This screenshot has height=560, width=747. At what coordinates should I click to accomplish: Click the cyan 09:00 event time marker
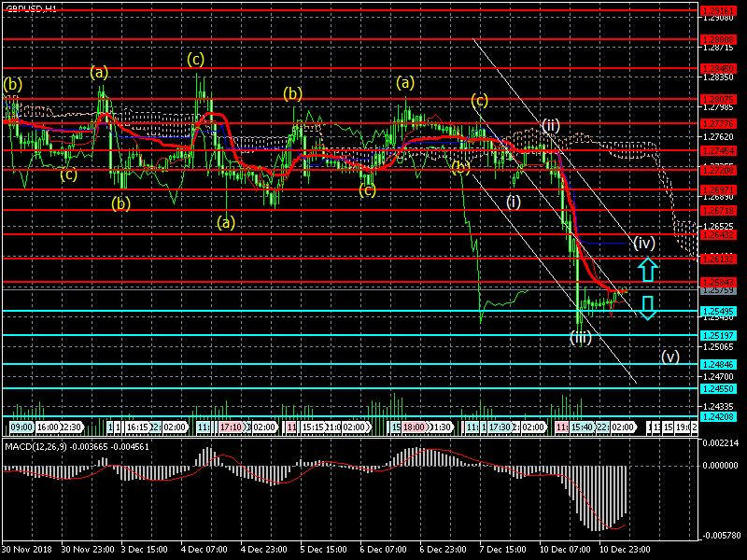[21, 427]
